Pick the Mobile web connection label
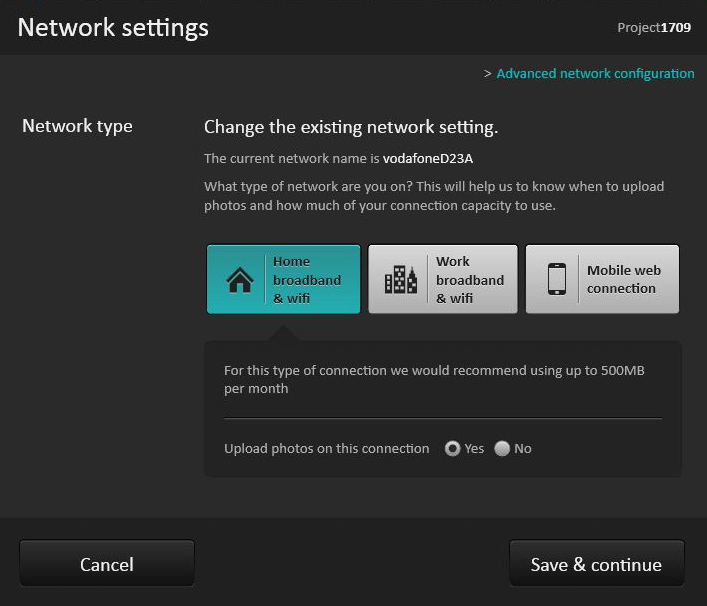The width and height of the screenshot is (707, 606). tap(623, 279)
